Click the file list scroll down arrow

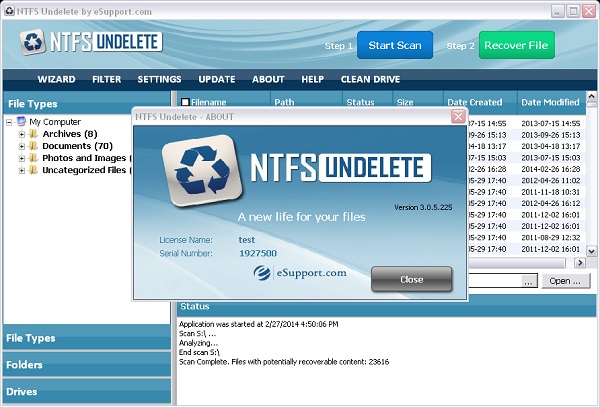tap(592, 251)
